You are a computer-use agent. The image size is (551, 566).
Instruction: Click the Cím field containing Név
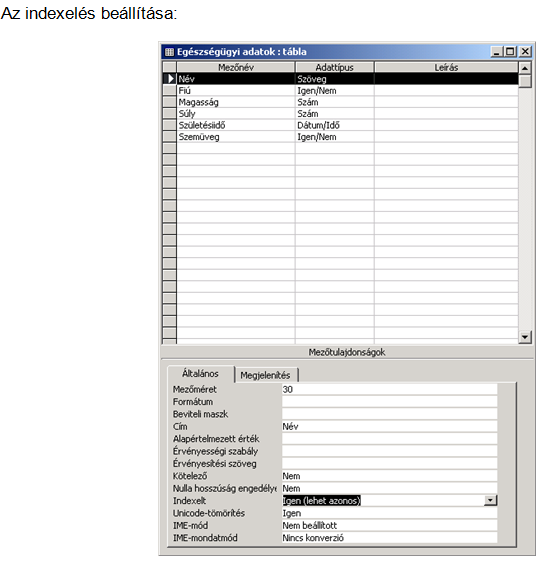click(389, 426)
